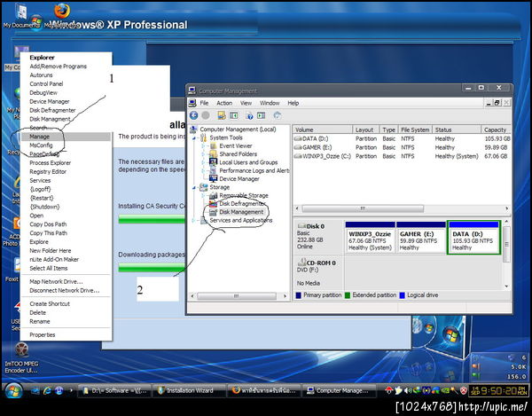Open Performance Logs and Alerts node

[254, 170]
